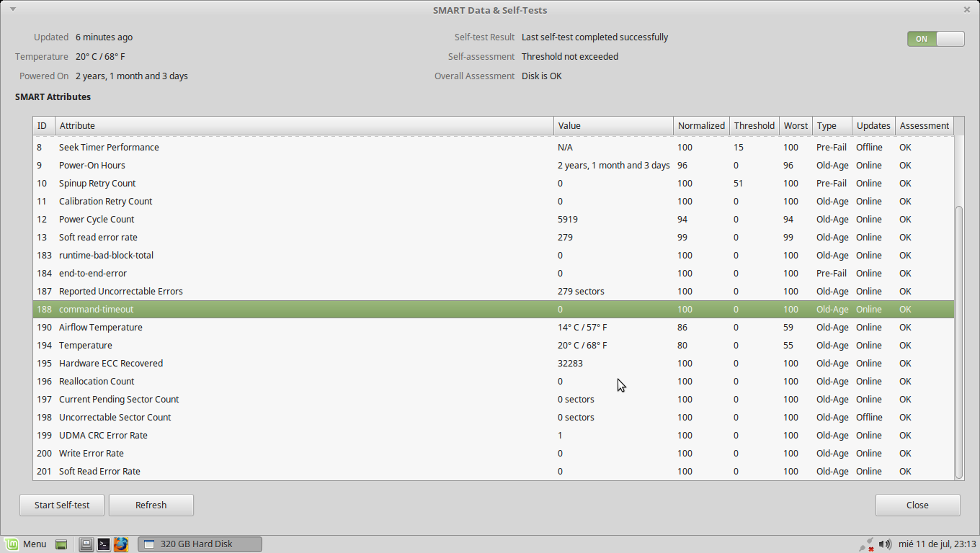Click the Assessment column header
This screenshot has width=980, height=553.
924,126
